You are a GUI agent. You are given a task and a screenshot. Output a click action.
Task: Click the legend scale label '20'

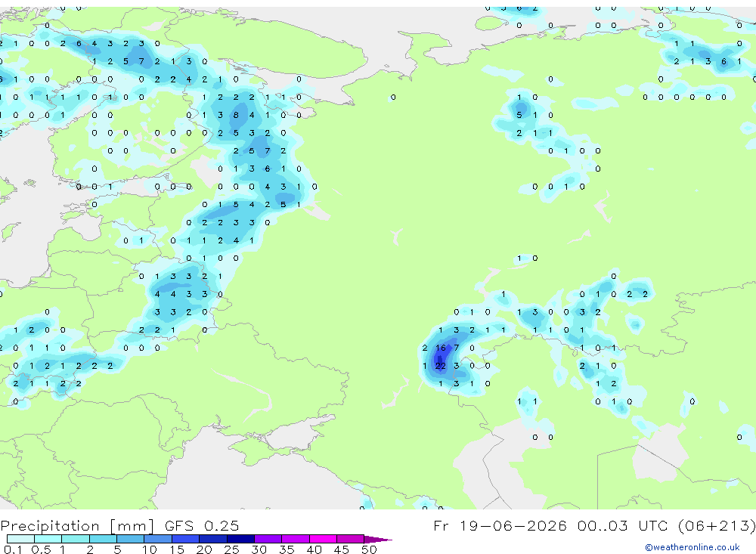(x=204, y=549)
